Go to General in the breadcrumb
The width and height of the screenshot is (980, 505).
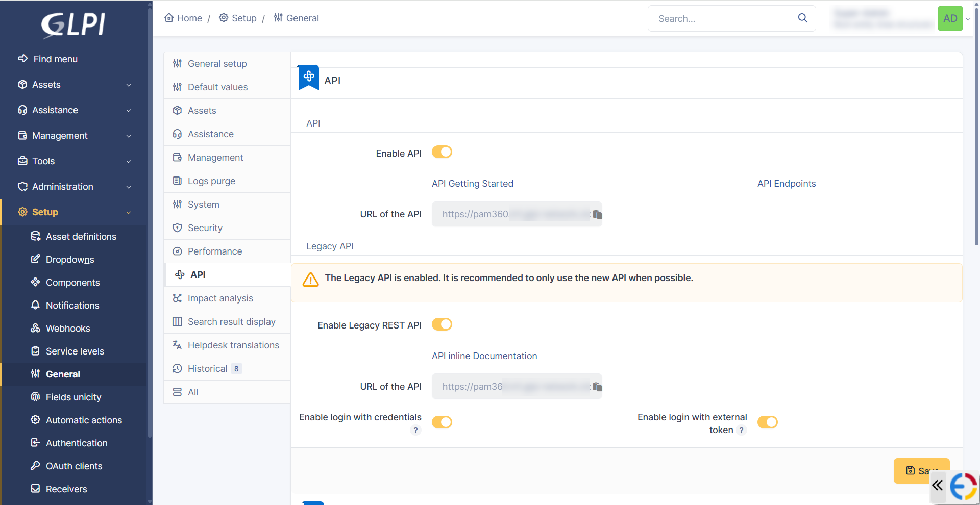click(296, 18)
